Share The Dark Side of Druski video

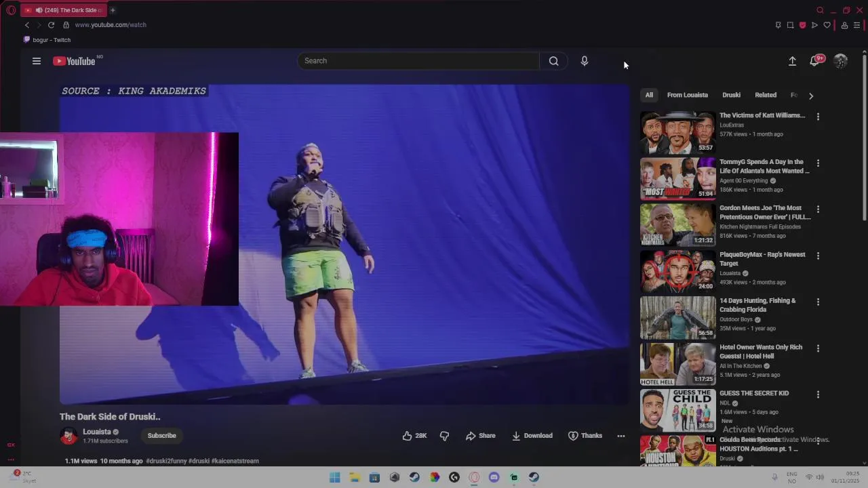pyautogui.click(x=480, y=436)
